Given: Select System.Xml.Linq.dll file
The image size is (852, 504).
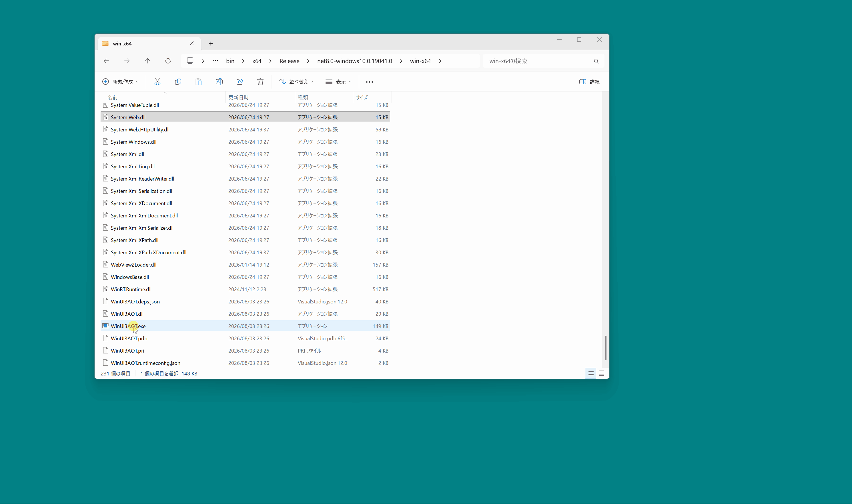Looking at the screenshot, I should pyautogui.click(x=245, y=166).
